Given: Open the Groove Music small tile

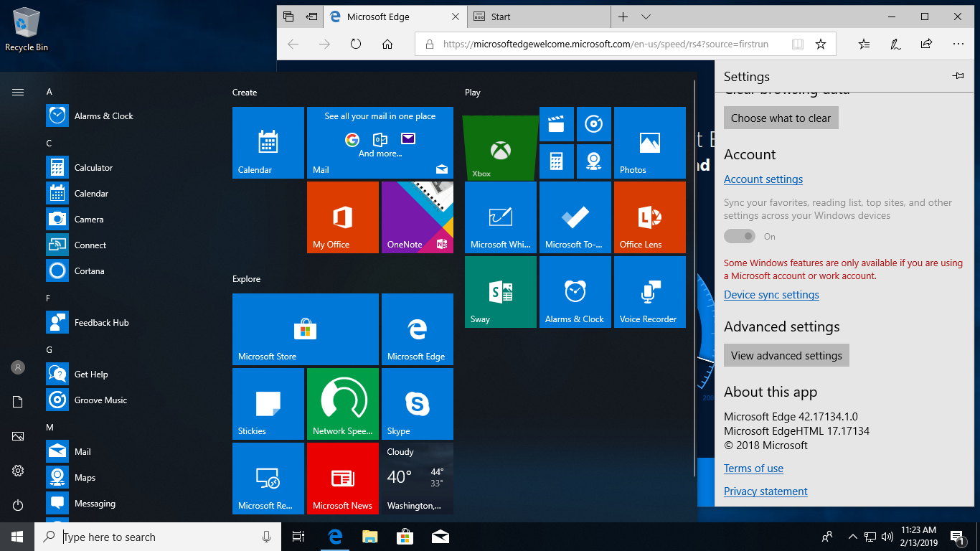Looking at the screenshot, I should tap(594, 124).
